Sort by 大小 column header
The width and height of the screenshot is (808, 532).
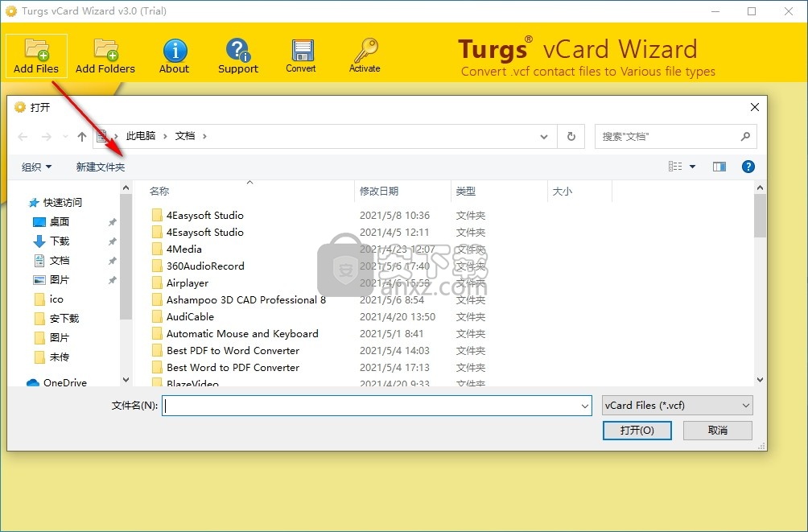[563, 192]
